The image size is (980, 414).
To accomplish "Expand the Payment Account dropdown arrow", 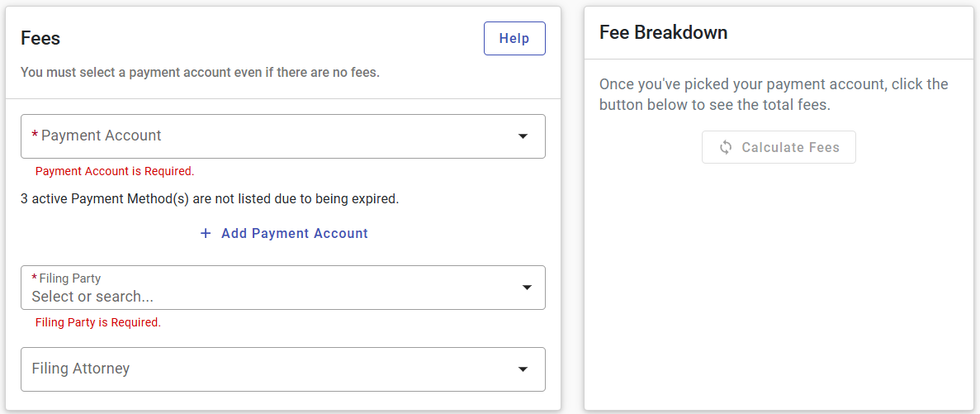I will (x=523, y=136).
